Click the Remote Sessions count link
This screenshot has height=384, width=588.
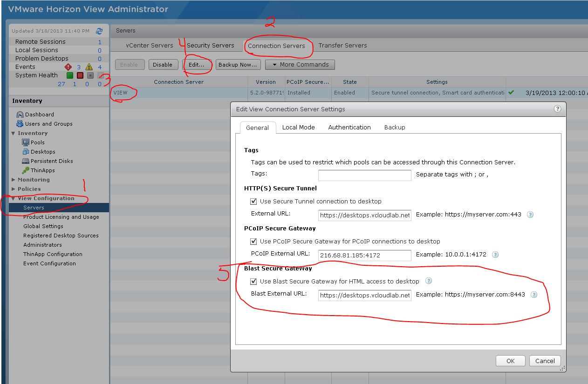[100, 42]
